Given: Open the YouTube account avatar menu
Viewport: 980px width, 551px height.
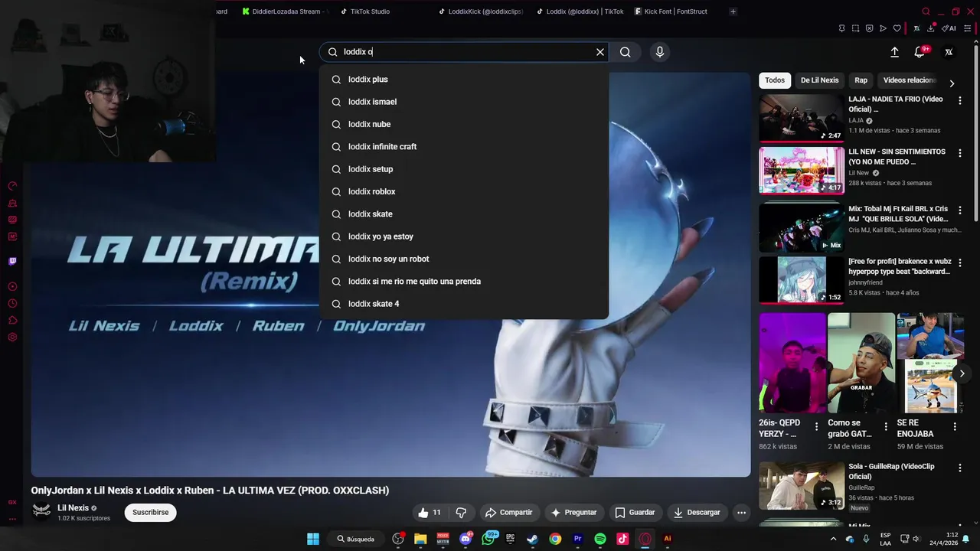Looking at the screenshot, I should click(x=949, y=52).
